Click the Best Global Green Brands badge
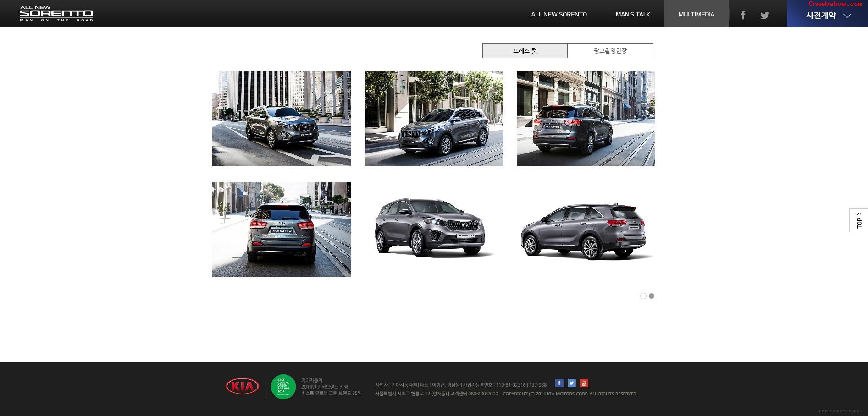Screen dimensions: 868x416 (x=283, y=387)
